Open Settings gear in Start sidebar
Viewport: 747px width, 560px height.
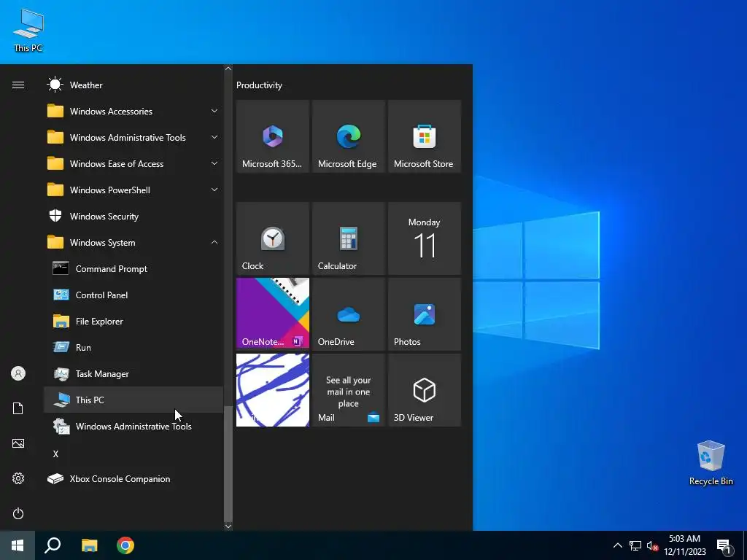[x=18, y=478]
